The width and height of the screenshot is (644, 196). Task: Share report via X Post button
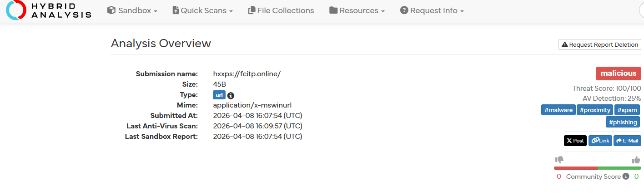[575, 141]
